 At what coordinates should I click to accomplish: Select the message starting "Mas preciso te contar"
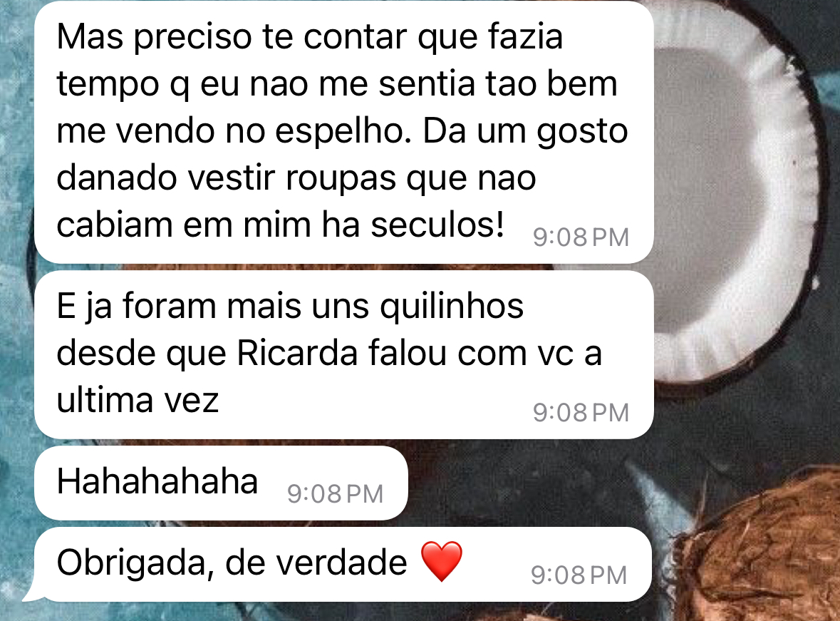tap(344, 132)
